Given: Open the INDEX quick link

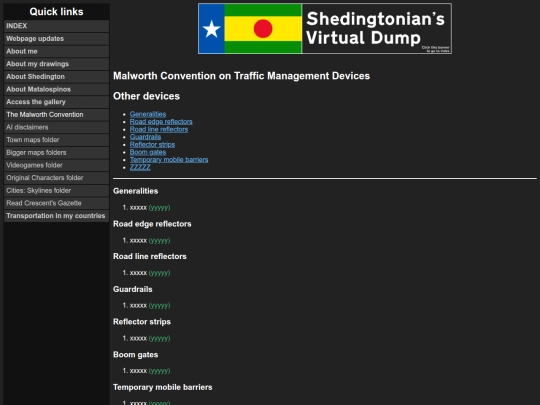Looking at the screenshot, I should [56, 26].
